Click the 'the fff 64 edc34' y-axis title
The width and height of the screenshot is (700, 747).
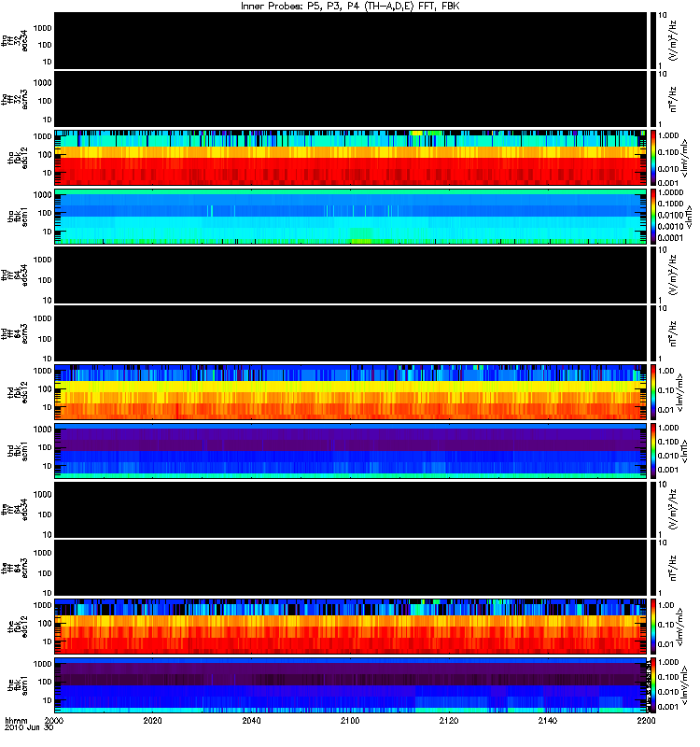tap(14, 509)
